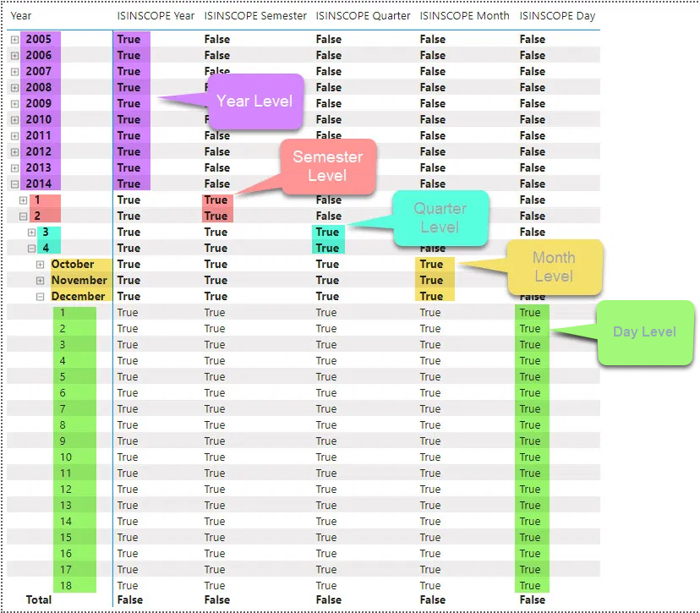Collapse the December month row
The image size is (700, 613).
tap(41, 297)
